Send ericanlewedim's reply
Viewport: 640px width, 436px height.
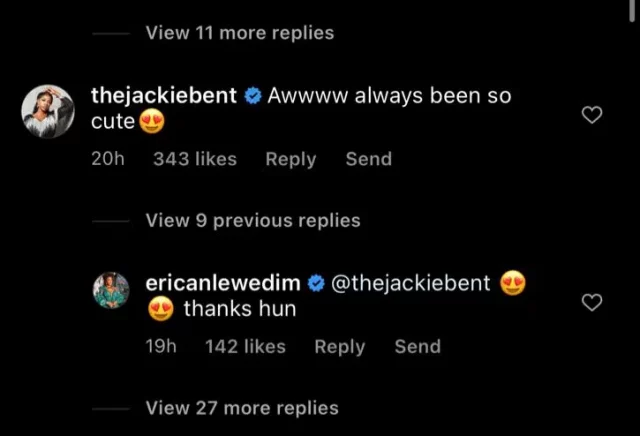[x=417, y=346]
